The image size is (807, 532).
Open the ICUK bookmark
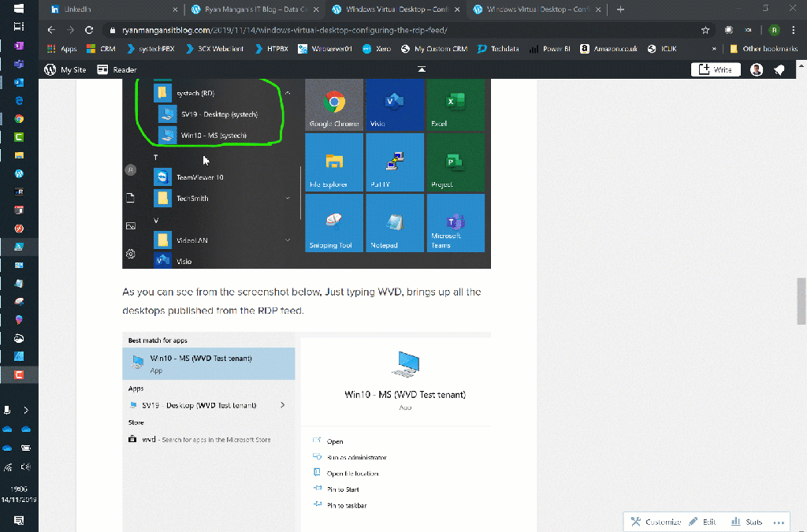pos(662,49)
